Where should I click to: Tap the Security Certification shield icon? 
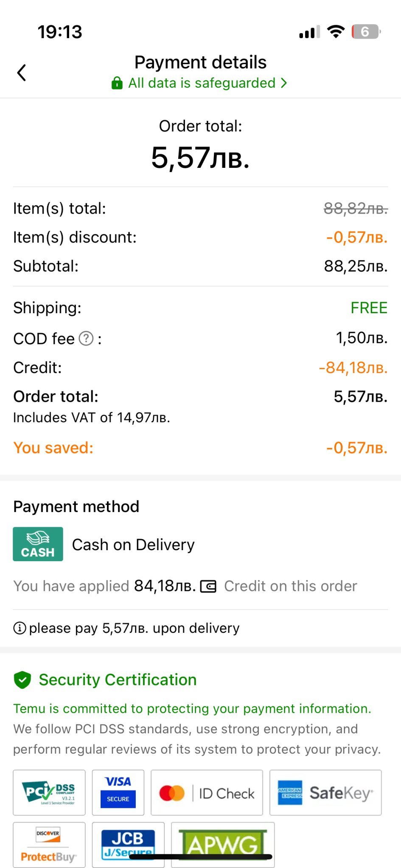pyautogui.click(x=22, y=680)
